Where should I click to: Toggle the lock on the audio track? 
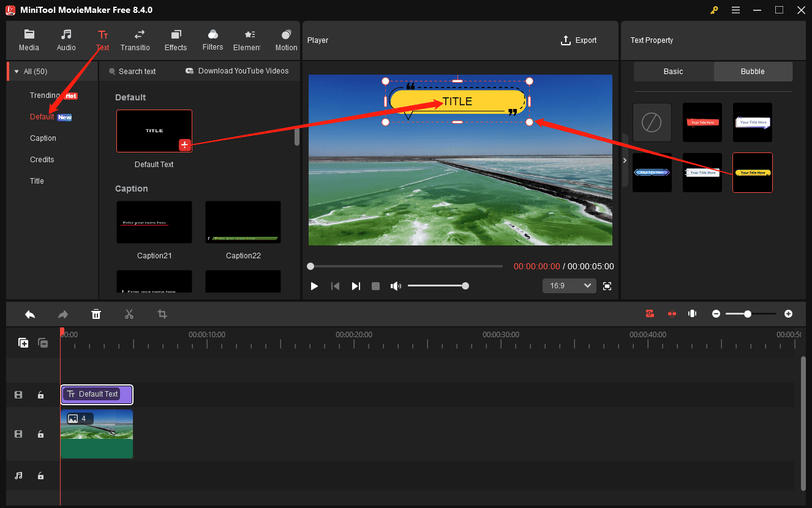40,476
